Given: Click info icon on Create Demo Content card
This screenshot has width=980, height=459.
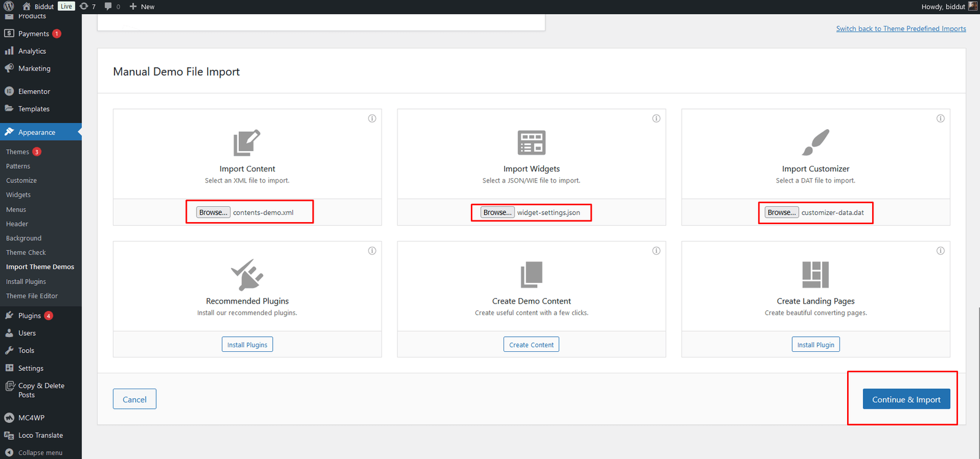Looking at the screenshot, I should click(x=656, y=251).
